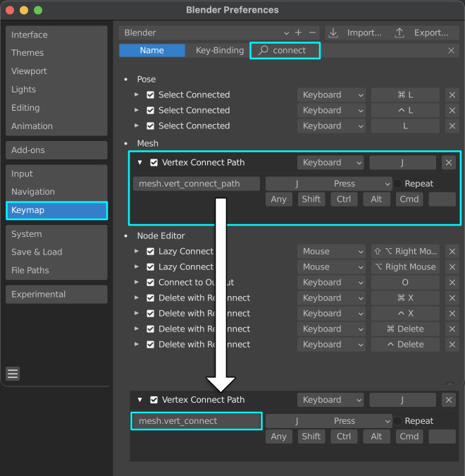
Task: Remove Delete with Reconnect ⌘ X item
Action: 452,298
